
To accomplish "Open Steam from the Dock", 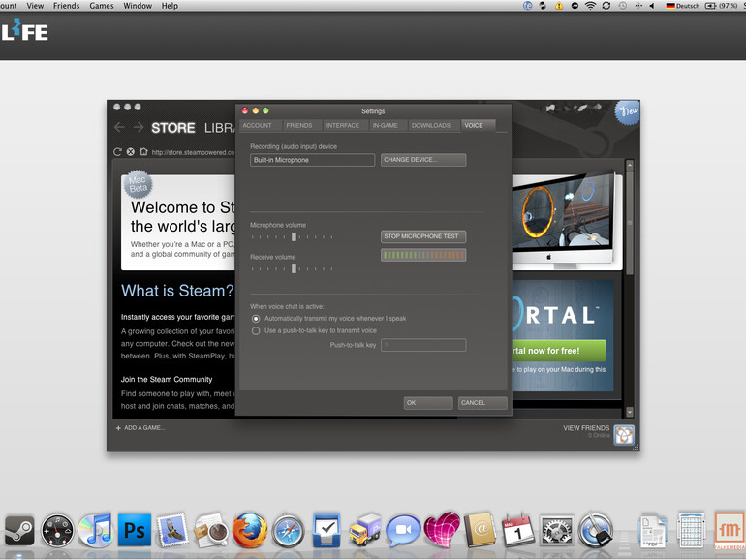I will (x=19, y=531).
